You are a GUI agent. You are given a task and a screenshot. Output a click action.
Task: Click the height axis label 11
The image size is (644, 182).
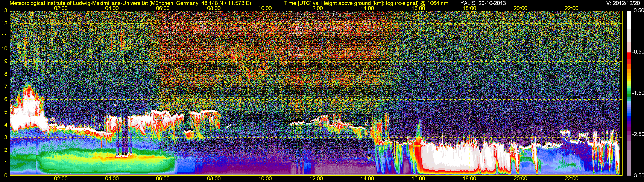click(5, 36)
